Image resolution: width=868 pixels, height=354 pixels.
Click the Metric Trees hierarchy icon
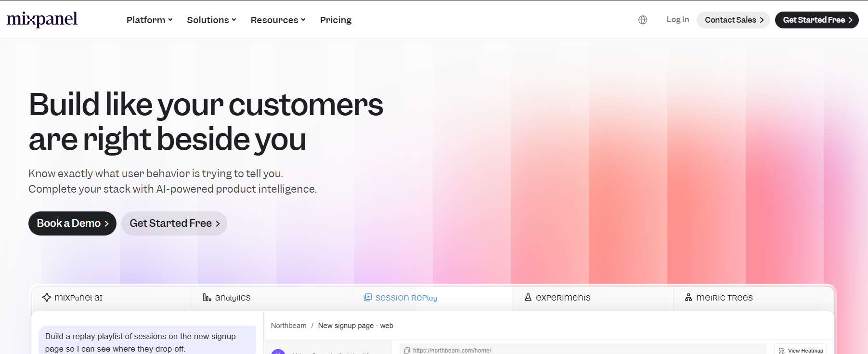[x=688, y=298]
